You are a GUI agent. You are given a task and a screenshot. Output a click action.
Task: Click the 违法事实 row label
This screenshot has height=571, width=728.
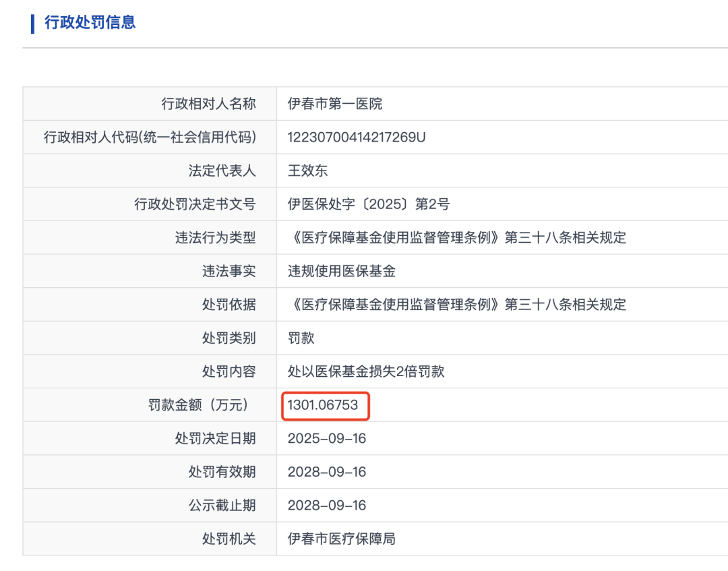click(229, 271)
